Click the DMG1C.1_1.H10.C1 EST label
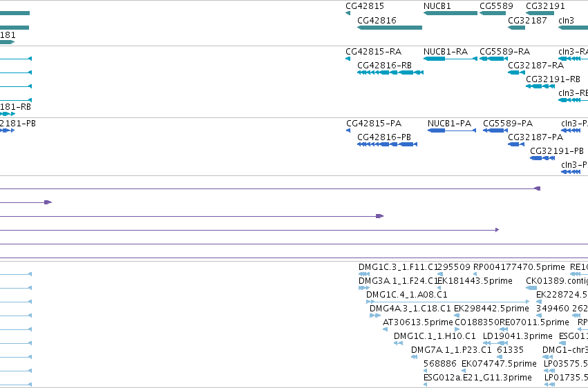 (x=435, y=336)
